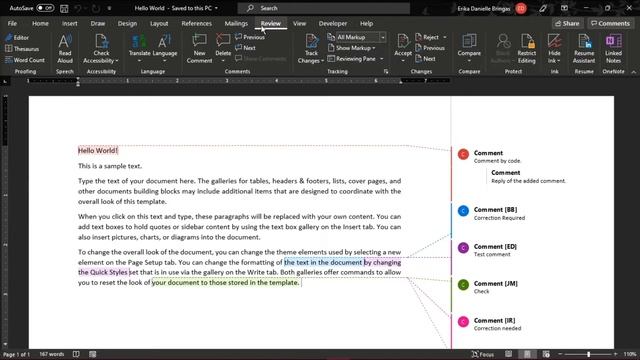The image size is (640, 360).
Task: Toggle the AutoSave switch
Action: click(x=45, y=8)
